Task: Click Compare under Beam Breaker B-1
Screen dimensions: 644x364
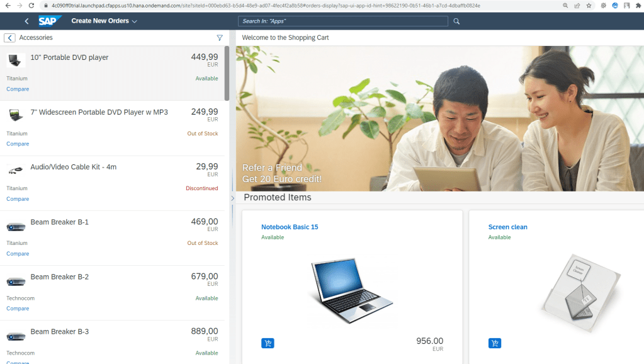Action: (18, 254)
